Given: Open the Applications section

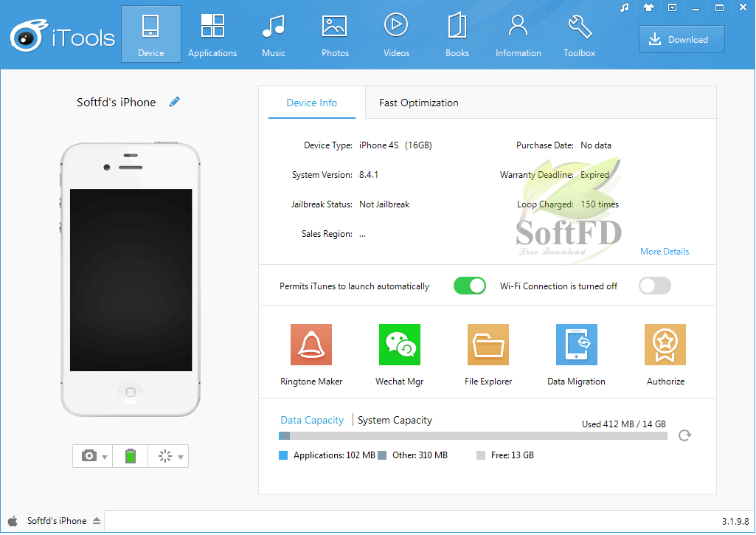Looking at the screenshot, I should 212,34.
